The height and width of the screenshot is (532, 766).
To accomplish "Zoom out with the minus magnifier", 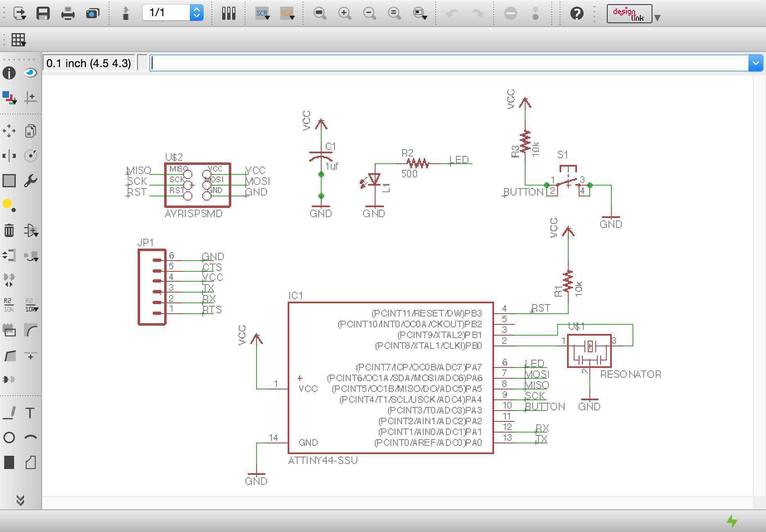I will [x=369, y=13].
